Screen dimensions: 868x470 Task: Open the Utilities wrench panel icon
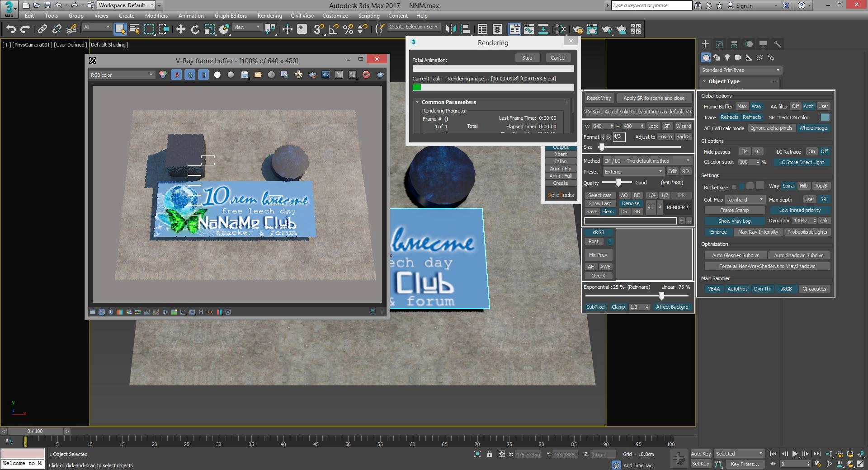click(778, 44)
